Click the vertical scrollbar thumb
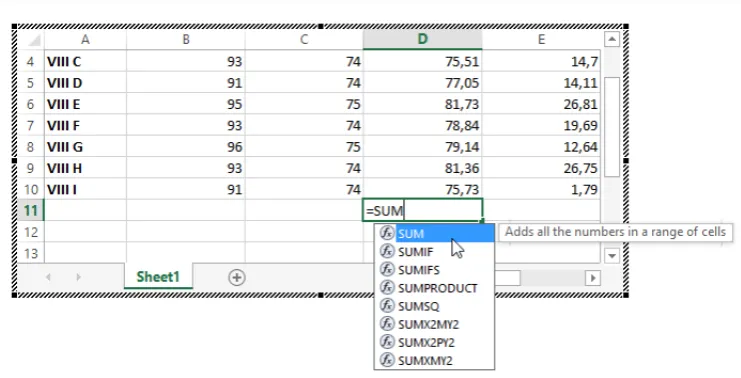 point(612,127)
